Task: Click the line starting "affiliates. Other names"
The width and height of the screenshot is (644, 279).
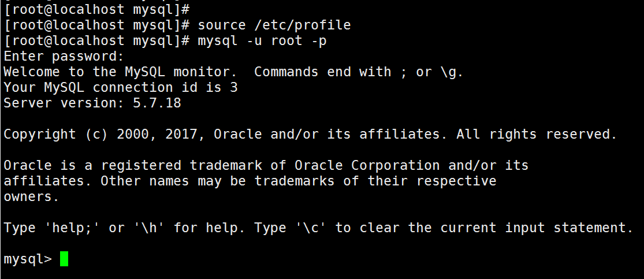Action: pyautogui.click(x=250, y=181)
